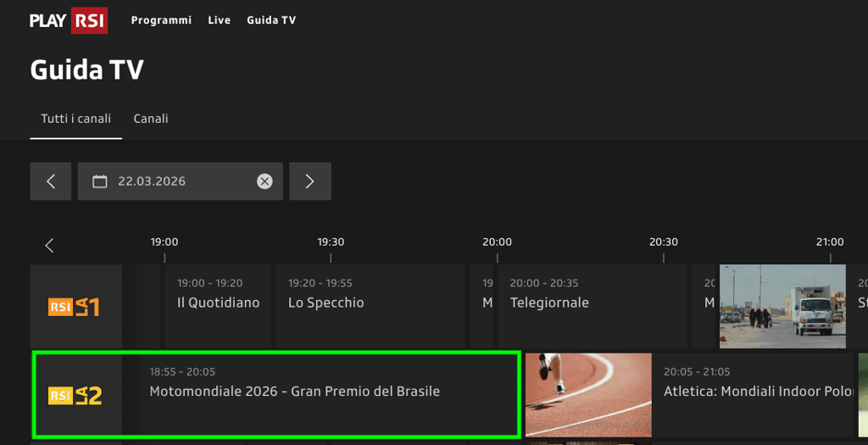This screenshot has height=445, width=868.
Task: Open the Programmi menu
Action: 161,20
